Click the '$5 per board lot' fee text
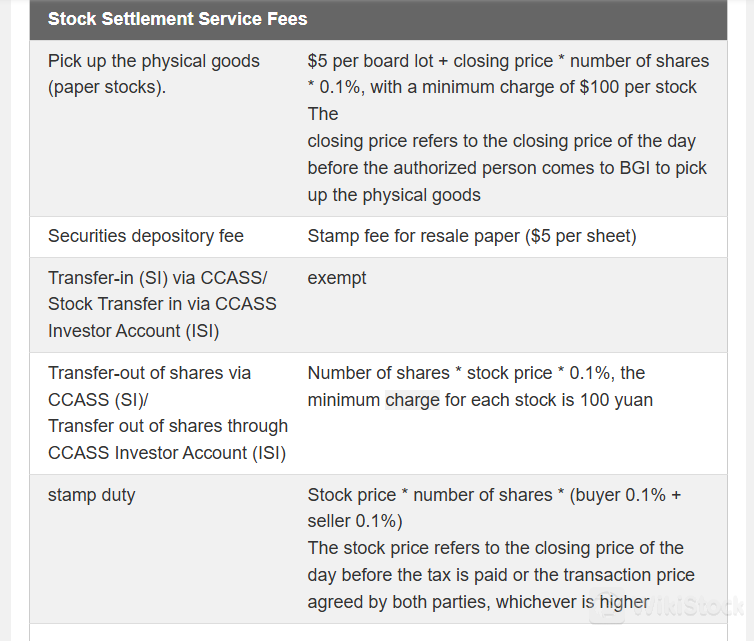Image resolution: width=754 pixels, height=641 pixels. pos(369,61)
